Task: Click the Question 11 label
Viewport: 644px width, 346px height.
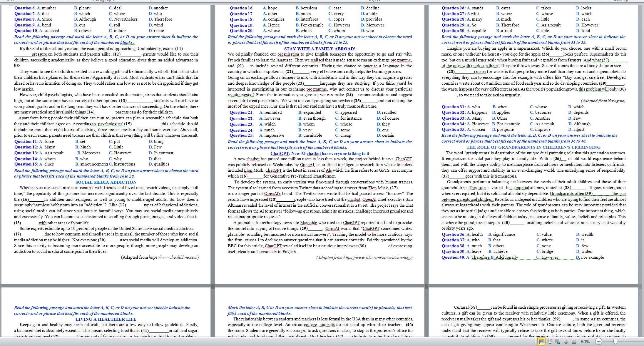Action: pos(26,141)
